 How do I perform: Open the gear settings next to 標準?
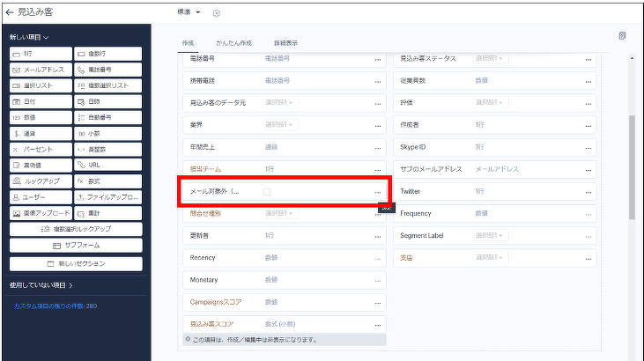point(217,13)
